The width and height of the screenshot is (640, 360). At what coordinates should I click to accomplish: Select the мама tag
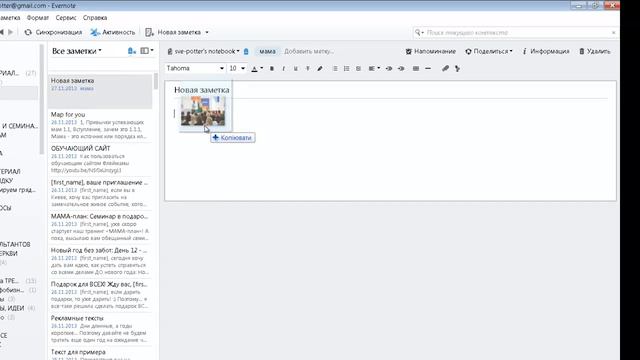(267, 51)
